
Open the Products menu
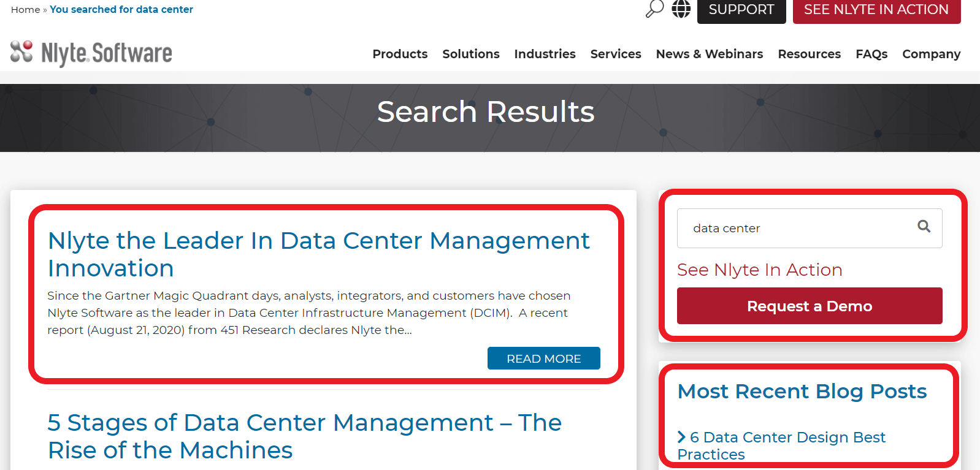[400, 54]
